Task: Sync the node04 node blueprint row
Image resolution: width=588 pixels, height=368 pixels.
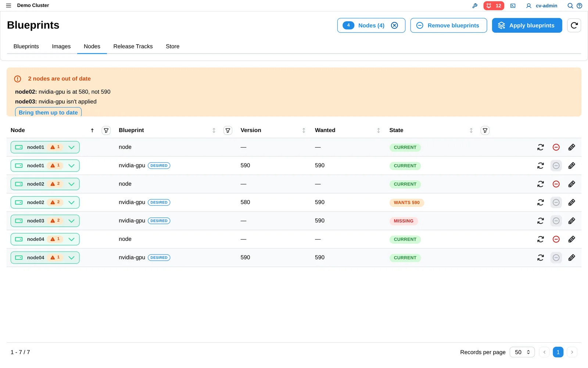Action: pyautogui.click(x=541, y=239)
